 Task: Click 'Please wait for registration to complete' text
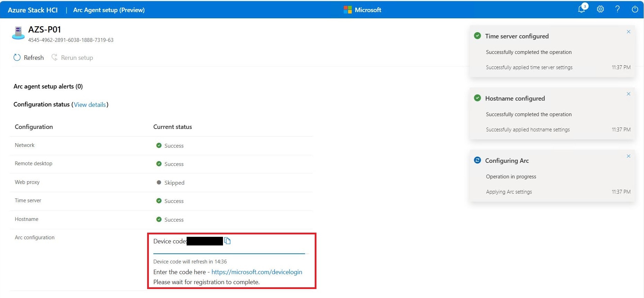pos(206,282)
